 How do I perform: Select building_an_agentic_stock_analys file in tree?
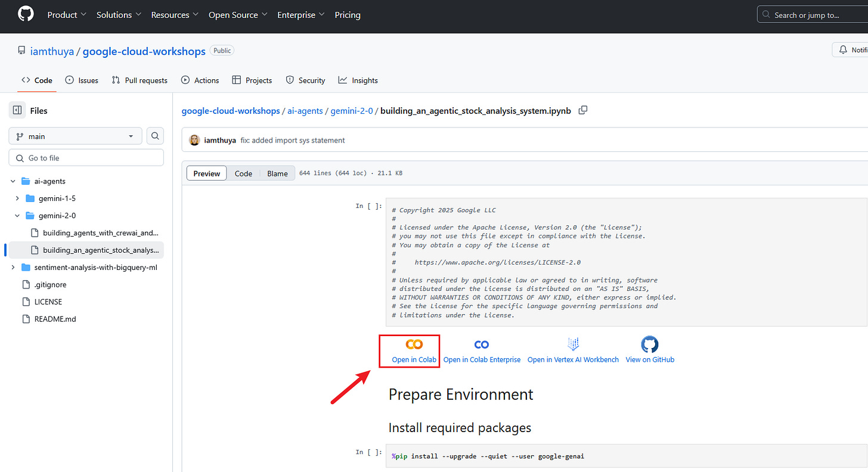pyautogui.click(x=101, y=250)
